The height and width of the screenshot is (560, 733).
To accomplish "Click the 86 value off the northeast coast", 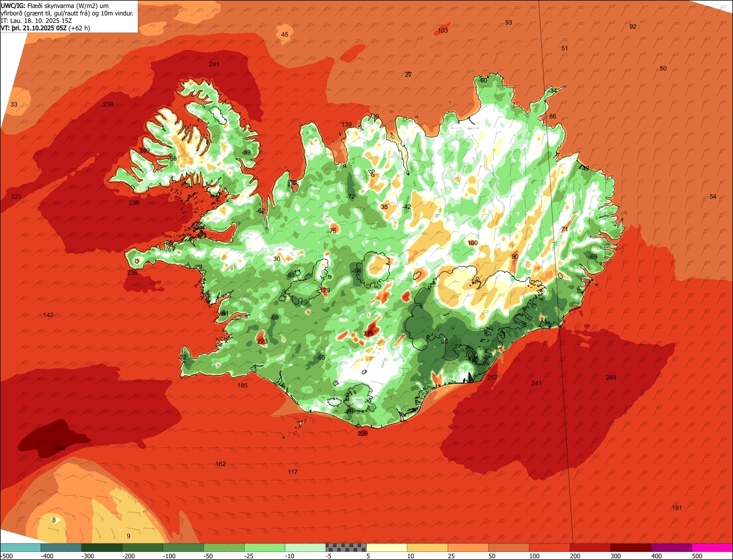I will 553,116.
